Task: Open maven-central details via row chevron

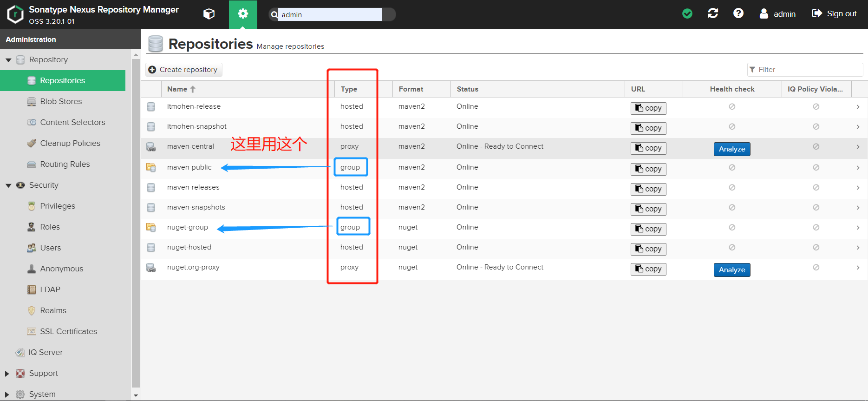Action: click(858, 146)
